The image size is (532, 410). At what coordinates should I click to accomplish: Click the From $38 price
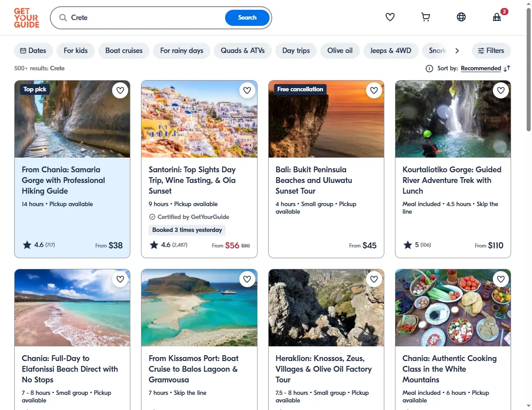[x=109, y=245]
